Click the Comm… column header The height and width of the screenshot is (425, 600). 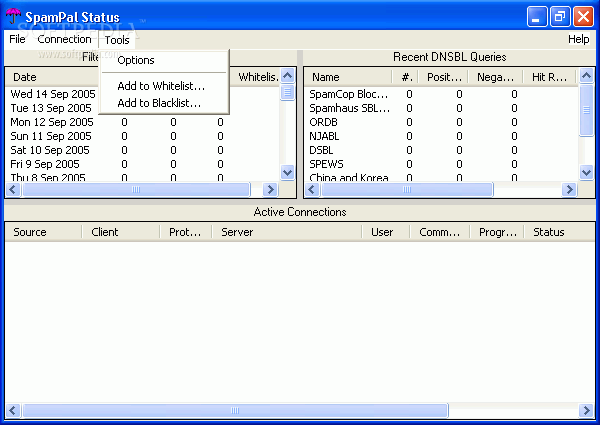[x=440, y=232]
